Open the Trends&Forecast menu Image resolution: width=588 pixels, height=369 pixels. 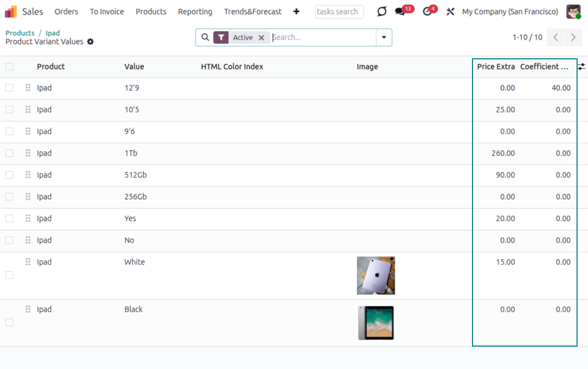(253, 11)
